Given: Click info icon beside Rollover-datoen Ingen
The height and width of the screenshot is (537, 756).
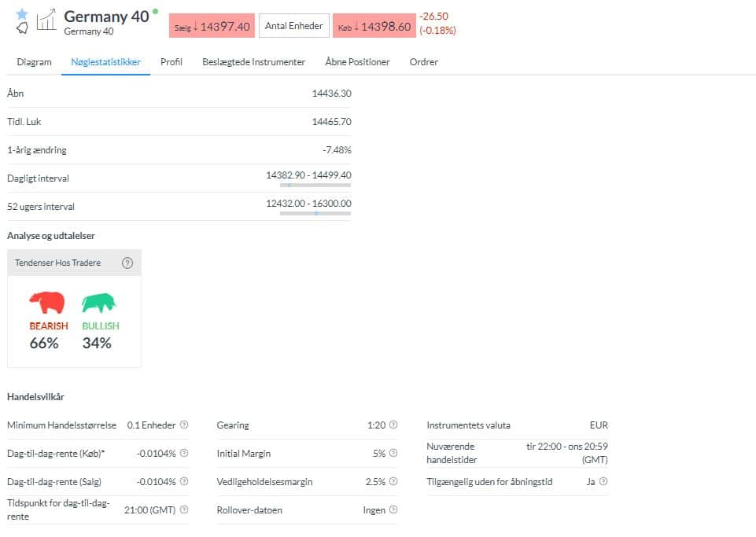Looking at the screenshot, I should (x=393, y=510).
